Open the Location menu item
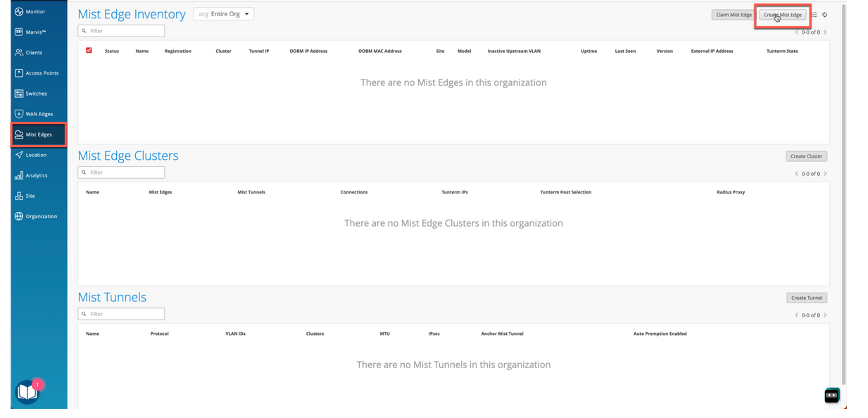868x418 pixels. pos(36,155)
